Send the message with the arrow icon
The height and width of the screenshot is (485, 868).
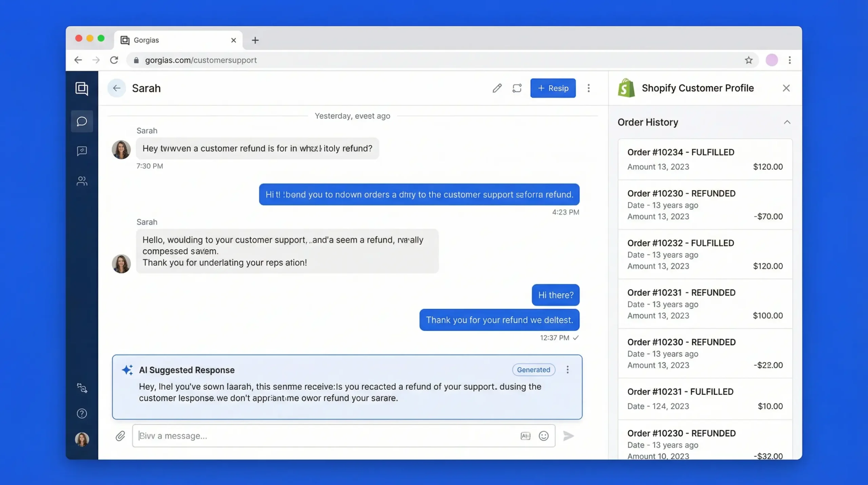click(x=568, y=436)
